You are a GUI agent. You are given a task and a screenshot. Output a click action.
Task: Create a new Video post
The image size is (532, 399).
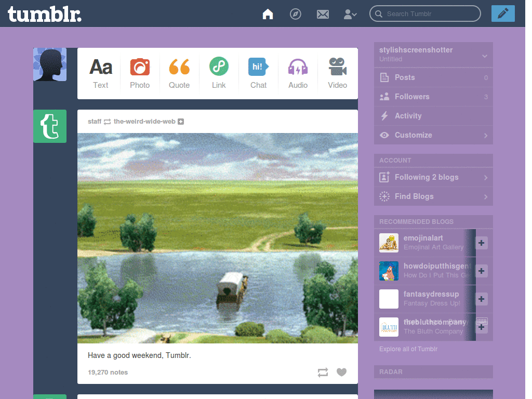coord(338,73)
